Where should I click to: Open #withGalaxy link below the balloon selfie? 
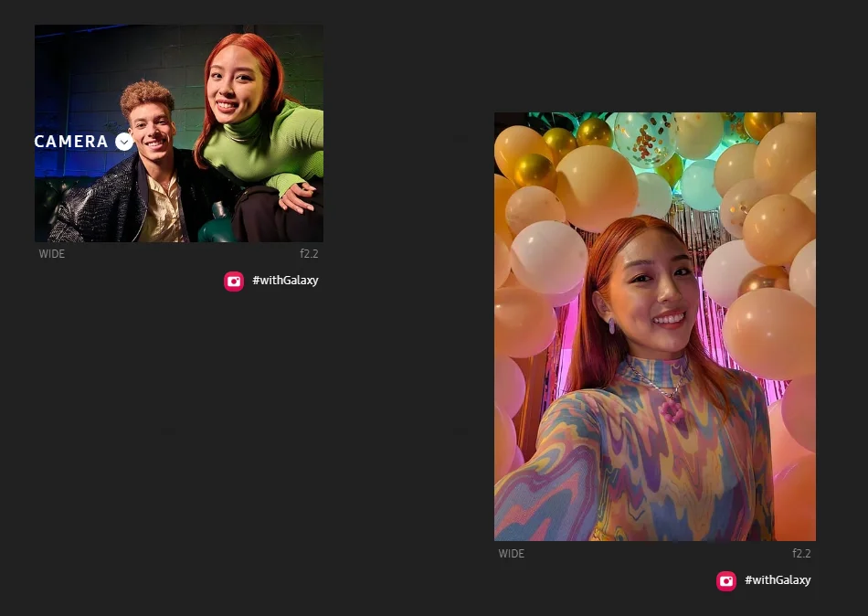pos(778,580)
